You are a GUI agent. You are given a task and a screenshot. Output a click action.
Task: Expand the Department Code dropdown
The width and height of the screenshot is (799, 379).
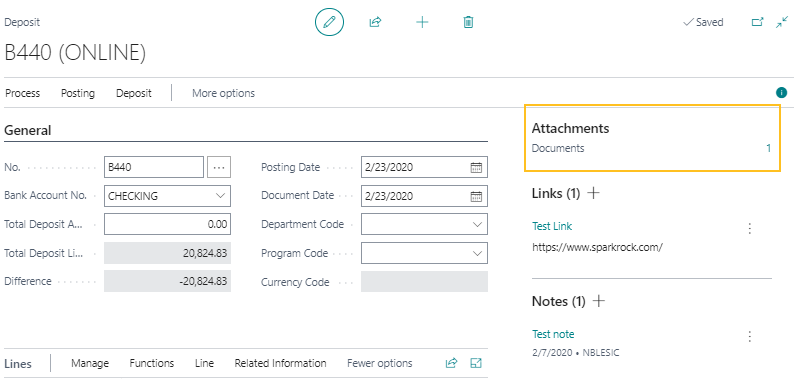[477, 224]
